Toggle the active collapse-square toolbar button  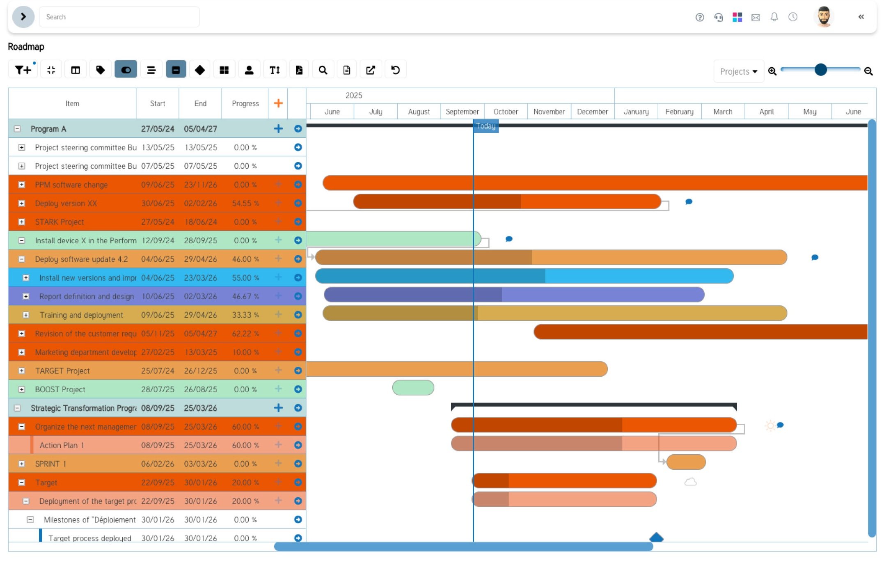coord(176,70)
